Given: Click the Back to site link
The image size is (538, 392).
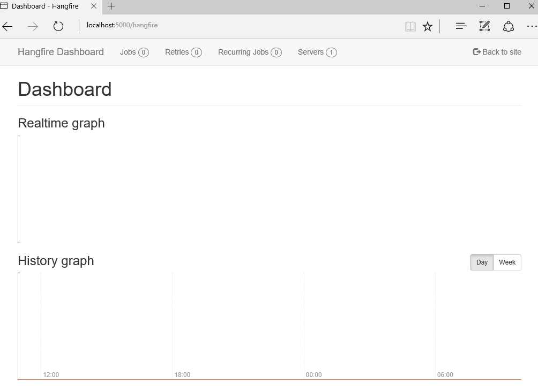Looking at the screenshot, I should tap(497, 52).
